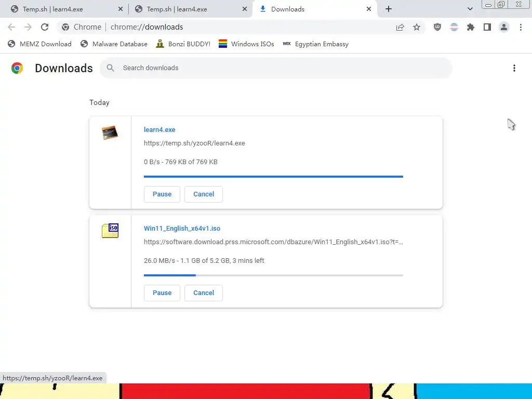The height and width of the screenshot is (399, 532).
Task: Click the Chrome site info icon in address bar
Action: click(65, 27)
